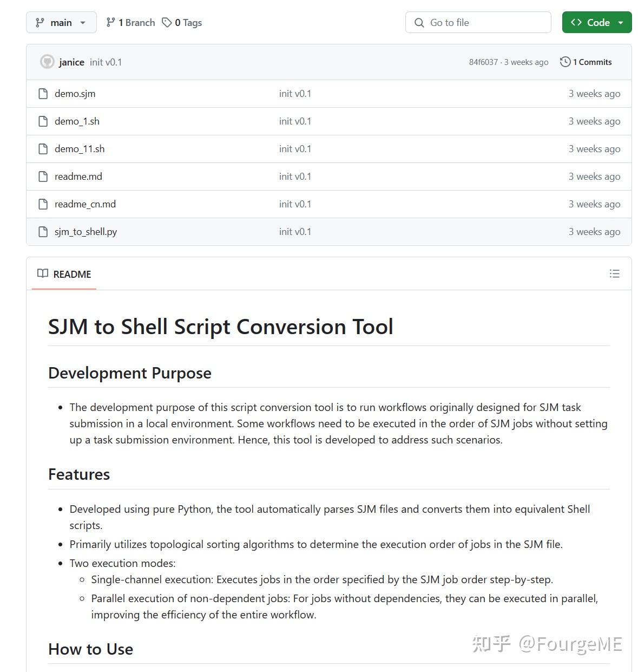The height and width of the screenshot is (672, 638).
Task: Open the green Code dropdown
Action: coord(596,22)
